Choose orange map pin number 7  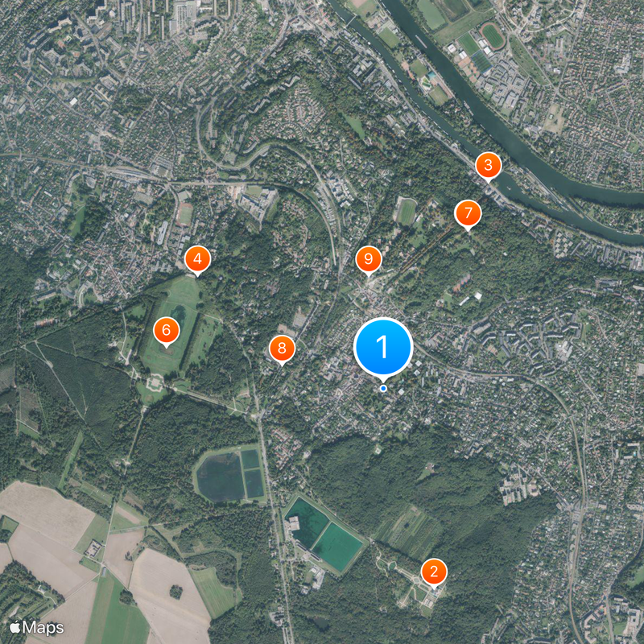pyautogui.click(x=468, y=213)
